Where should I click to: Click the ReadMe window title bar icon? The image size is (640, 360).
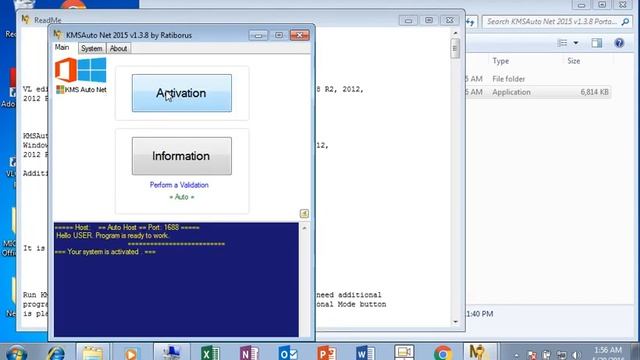pyautogui.click(x=26, y=19)
